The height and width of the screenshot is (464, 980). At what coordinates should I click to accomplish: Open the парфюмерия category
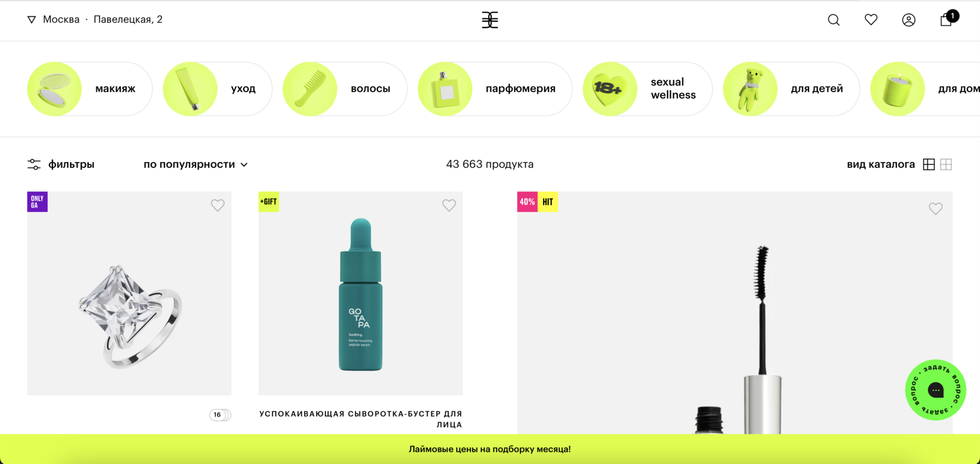coord(495,89)
